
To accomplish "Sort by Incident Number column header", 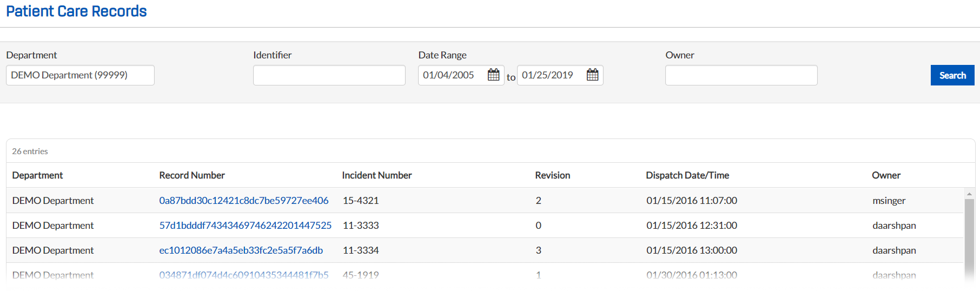I will coord(377,175).
